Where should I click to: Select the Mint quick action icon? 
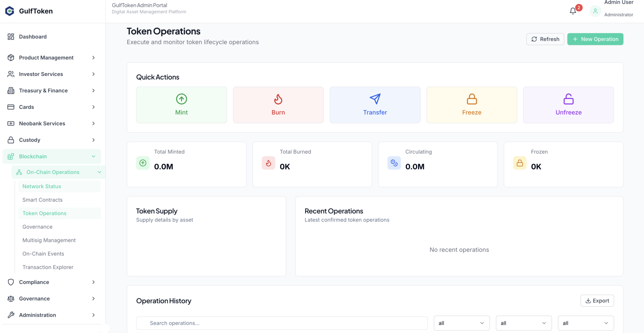pyautogui.click(x=181, y=99)
